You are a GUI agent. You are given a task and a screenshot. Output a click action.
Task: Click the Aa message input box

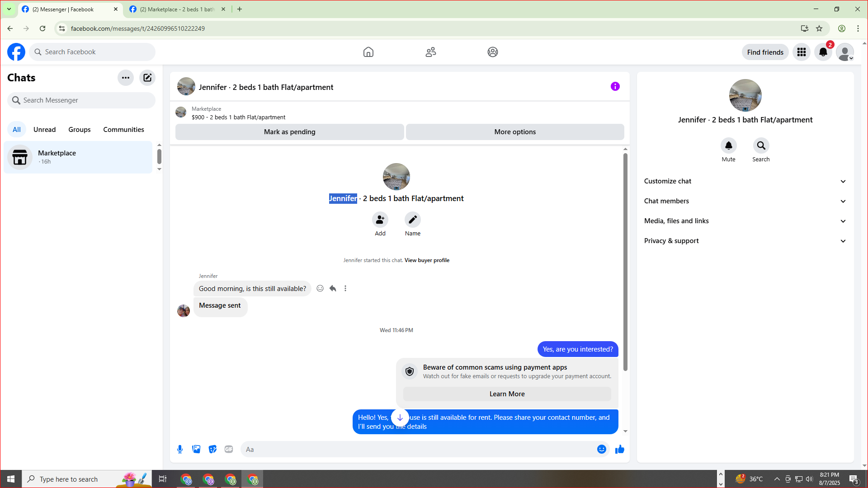tap(418, 449)
